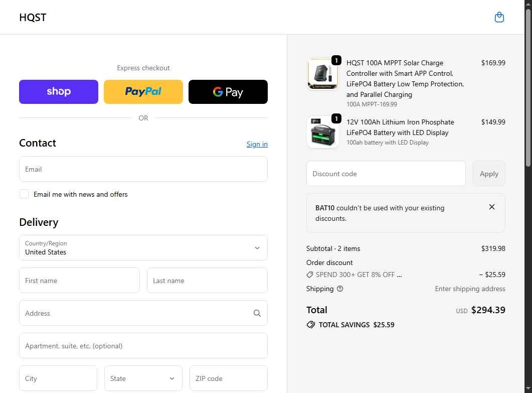The height and width of the screenshot is (393, 532).
Task: Click the $169.99 charge controller price
Action: tap(493, 63)
